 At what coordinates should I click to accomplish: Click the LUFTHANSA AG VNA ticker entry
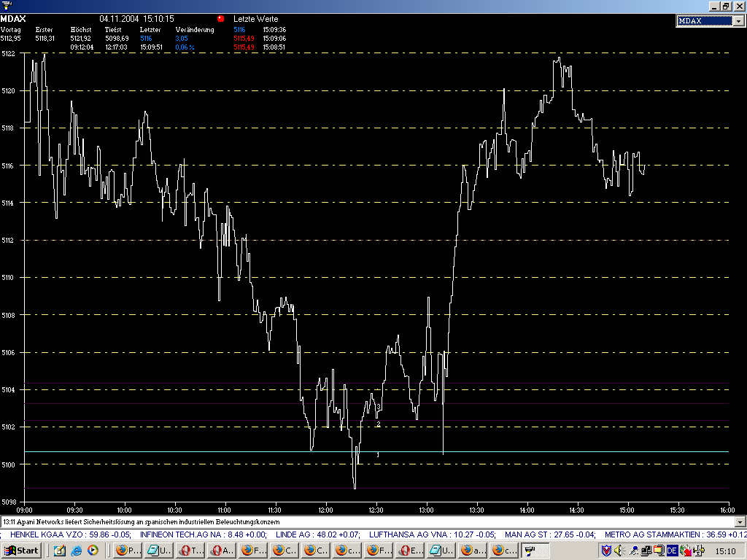pos(416,534)
